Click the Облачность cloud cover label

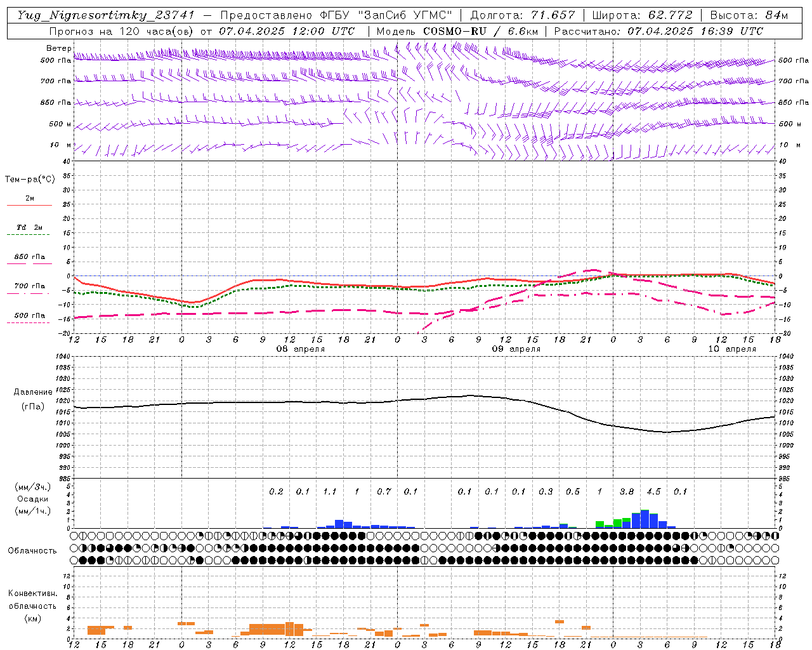(x=32, y=550)
